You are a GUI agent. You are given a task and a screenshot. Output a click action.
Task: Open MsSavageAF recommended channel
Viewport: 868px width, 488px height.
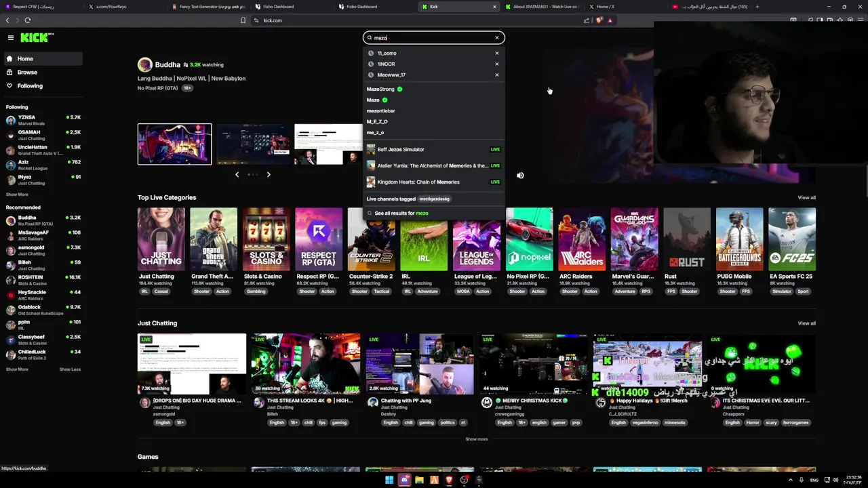tap(42, 235)
